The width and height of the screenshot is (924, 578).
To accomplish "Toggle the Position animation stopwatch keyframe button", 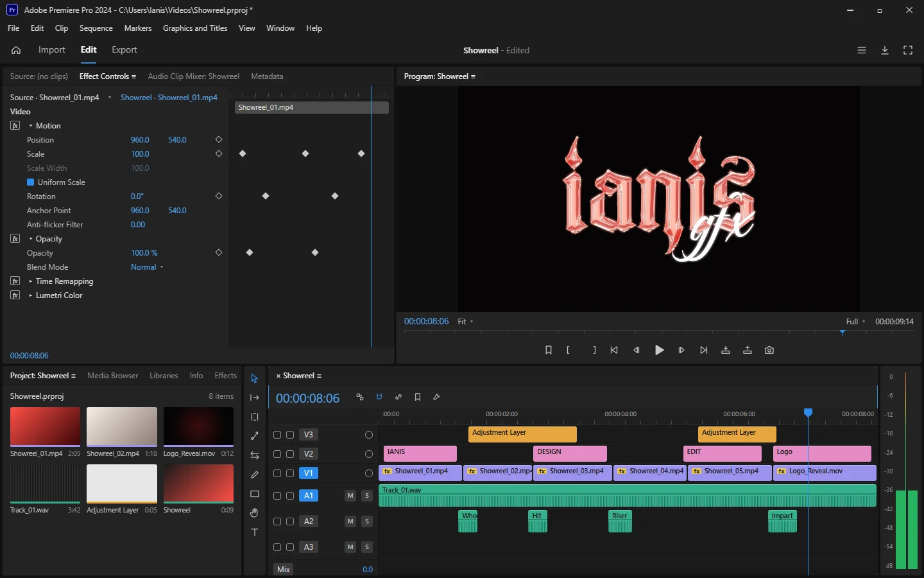I will pos(218,140).
